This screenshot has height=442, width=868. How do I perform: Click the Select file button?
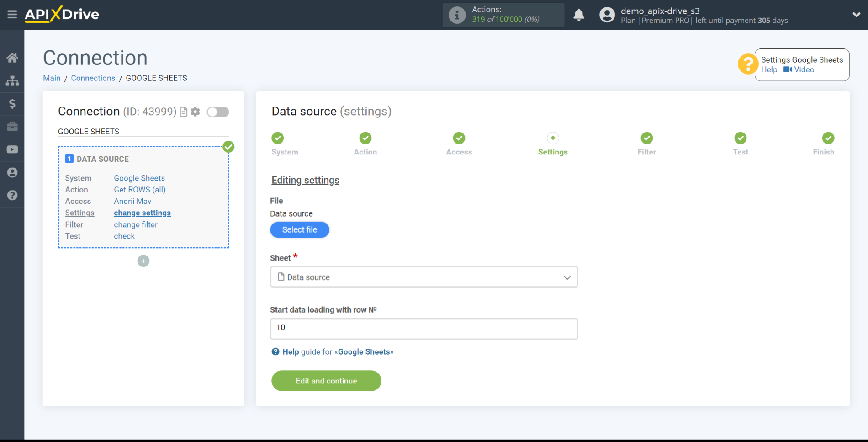[x=300, y=230]
